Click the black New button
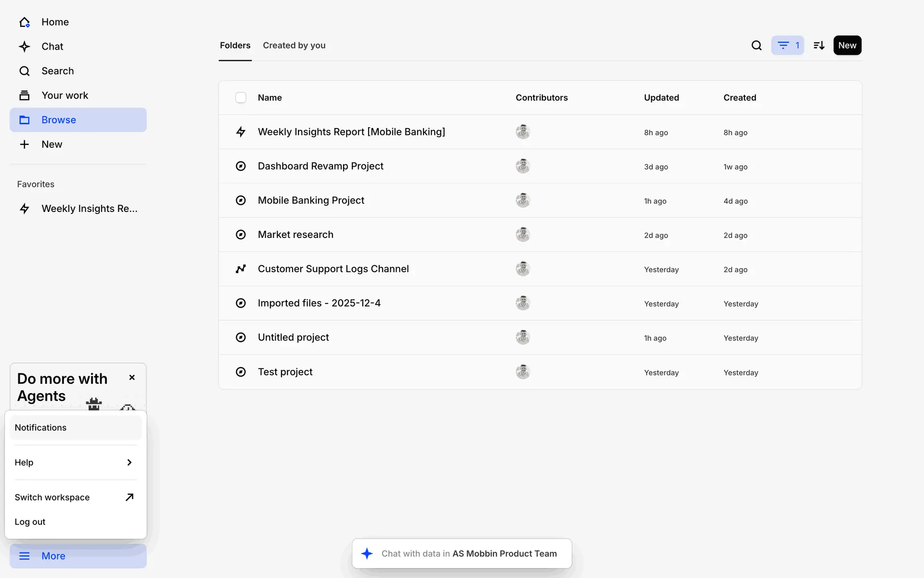The height and width of the screenshot is (578, 924). [847, 45]
